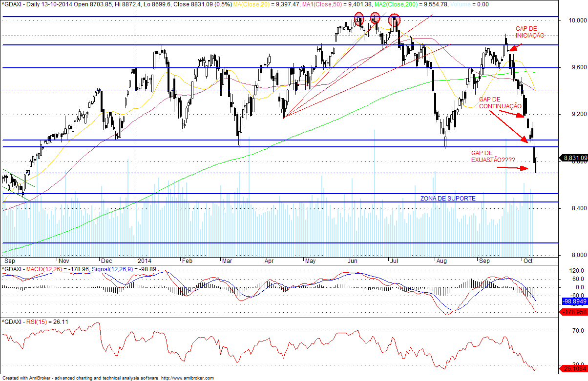
Task: Click the 2014 marker on time axis
Action: click(x=145, y=261)
